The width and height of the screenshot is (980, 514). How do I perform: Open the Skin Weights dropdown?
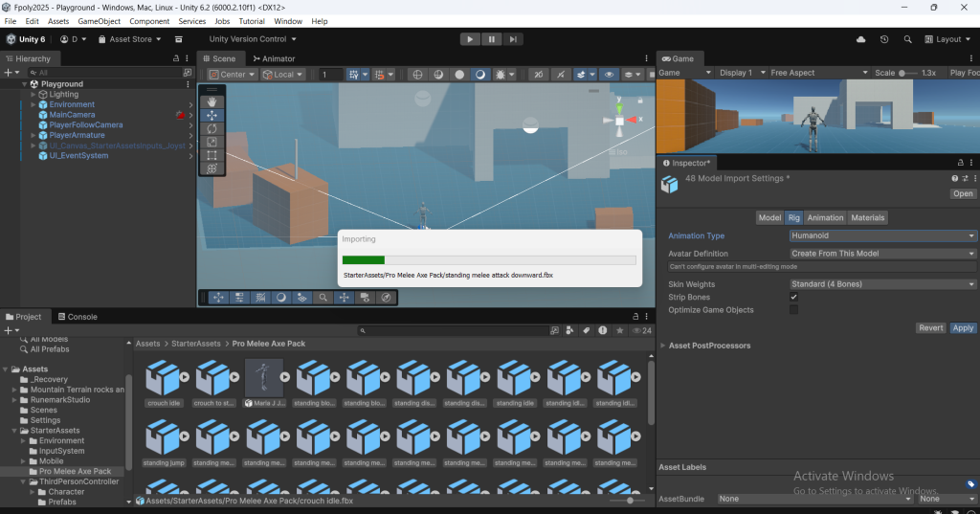(882, 284)
